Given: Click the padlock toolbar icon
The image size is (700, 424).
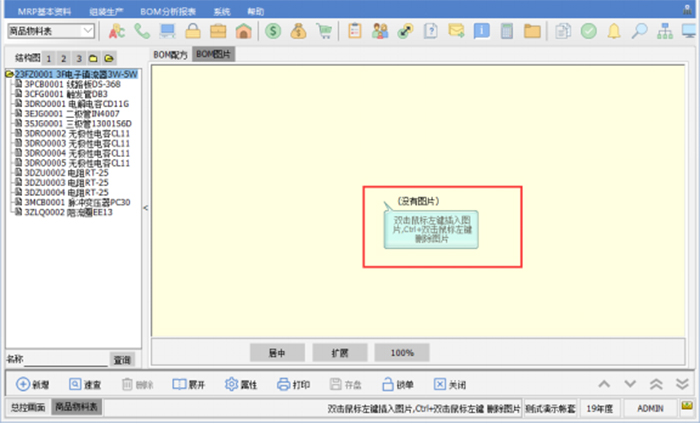Looking at the screenshot, I should click(191, 31).
